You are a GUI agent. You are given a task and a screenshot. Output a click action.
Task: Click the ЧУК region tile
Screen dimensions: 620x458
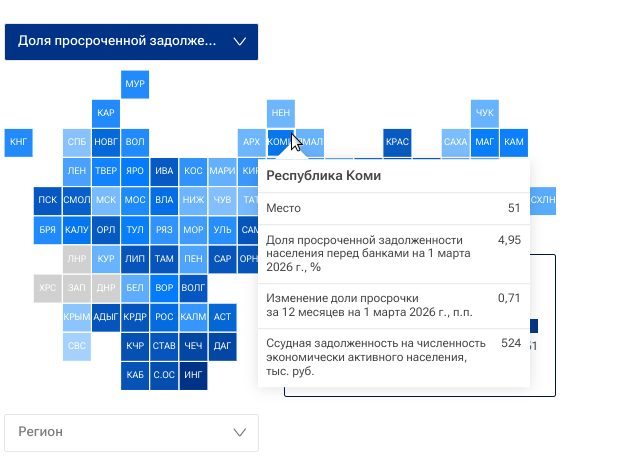485,113
